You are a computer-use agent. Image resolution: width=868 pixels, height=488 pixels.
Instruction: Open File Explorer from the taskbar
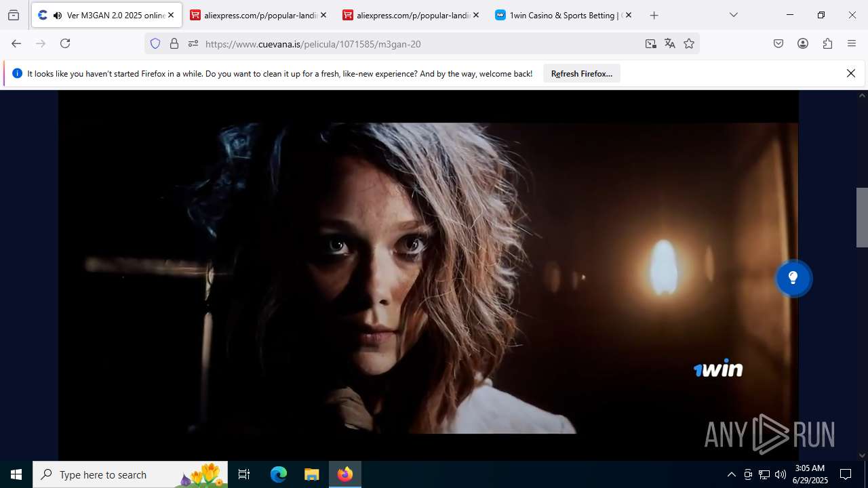click(311, 474)
